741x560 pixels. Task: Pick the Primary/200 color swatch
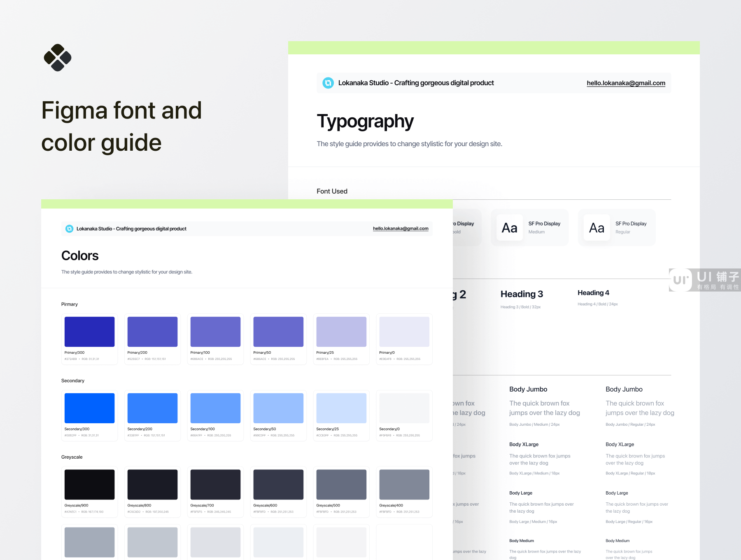point(152,331)
